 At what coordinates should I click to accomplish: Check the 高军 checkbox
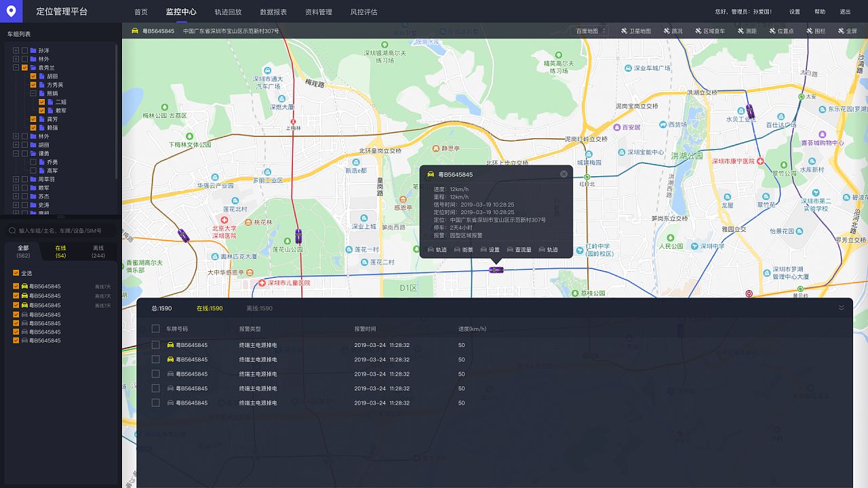(x=33, y=170)
